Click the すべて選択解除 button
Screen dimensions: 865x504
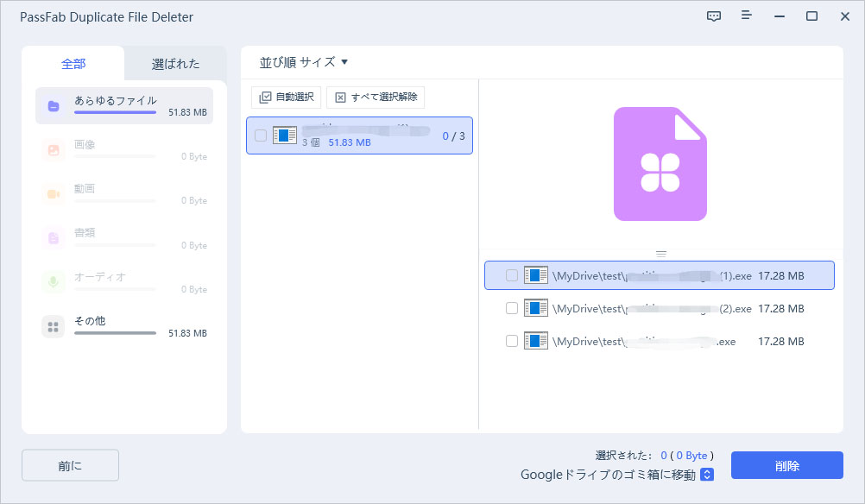[x=376, y=98]
